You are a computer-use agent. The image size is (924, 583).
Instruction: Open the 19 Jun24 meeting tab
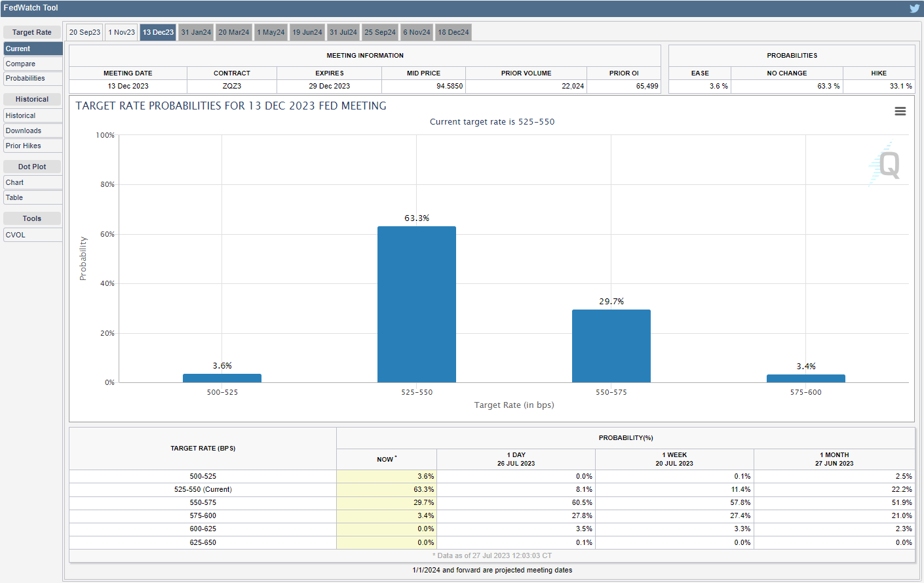[307, 32]
